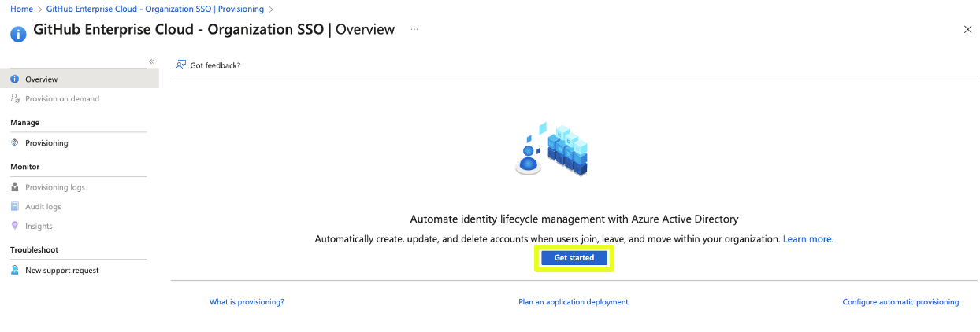Click the Insights lightbulb icon
980x332 pixels.
pyautogui.click(x=15, y=226)
